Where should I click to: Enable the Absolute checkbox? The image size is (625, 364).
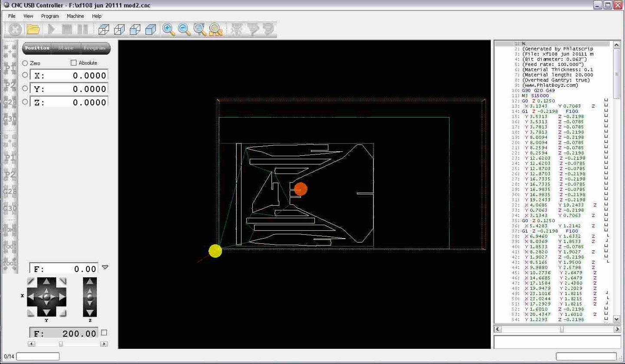(73, 63)
